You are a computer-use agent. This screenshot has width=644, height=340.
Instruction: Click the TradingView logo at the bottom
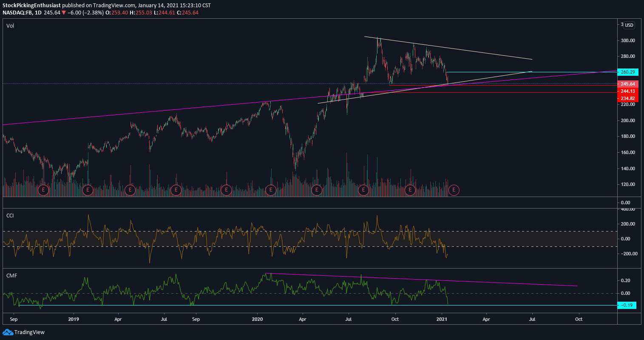[23, 332]
